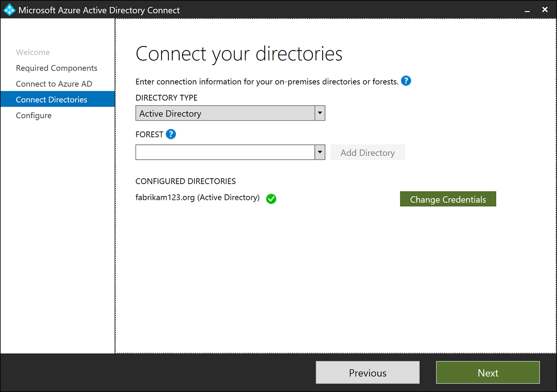Click green checkmark next to fabrikam123.org
Image resolution: width=557 pixels, height=392 pixels.
point(271,199)
